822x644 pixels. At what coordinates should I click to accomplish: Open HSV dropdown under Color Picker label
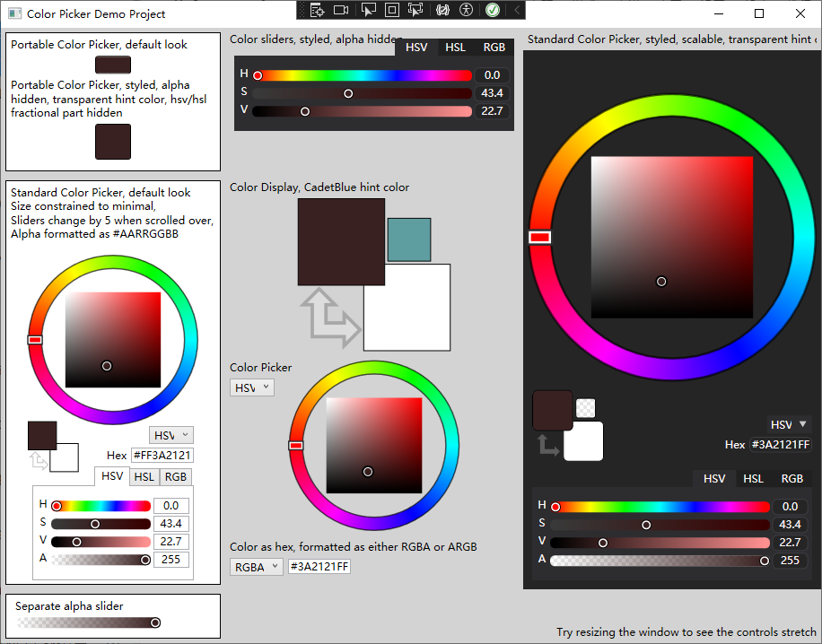[252, 387]
